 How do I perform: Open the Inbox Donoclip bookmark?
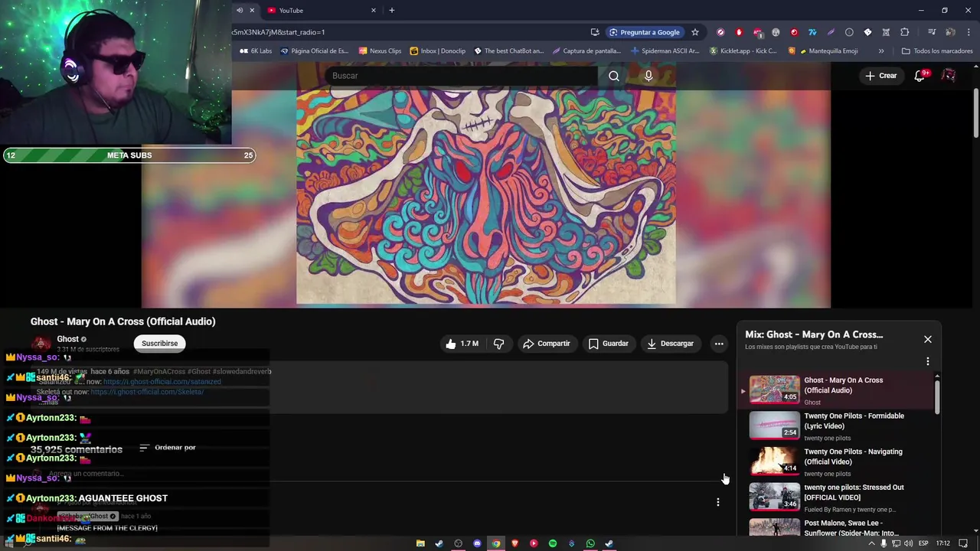click(437, 51)
